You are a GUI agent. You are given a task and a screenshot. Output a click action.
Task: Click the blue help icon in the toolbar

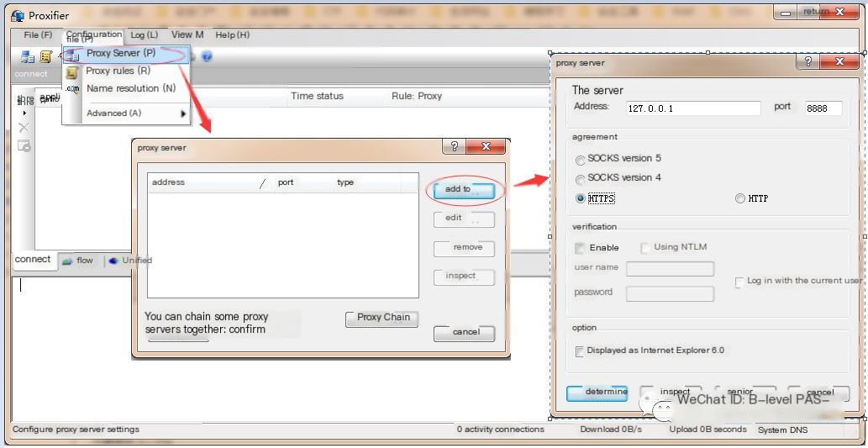(x=207, y=56)
